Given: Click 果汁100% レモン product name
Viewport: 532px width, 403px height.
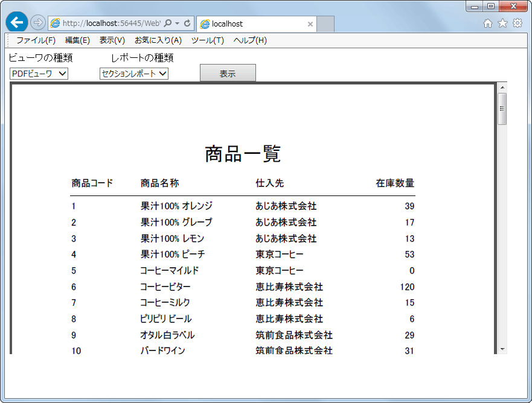Looking at the screenshot, I should (172, 238).
